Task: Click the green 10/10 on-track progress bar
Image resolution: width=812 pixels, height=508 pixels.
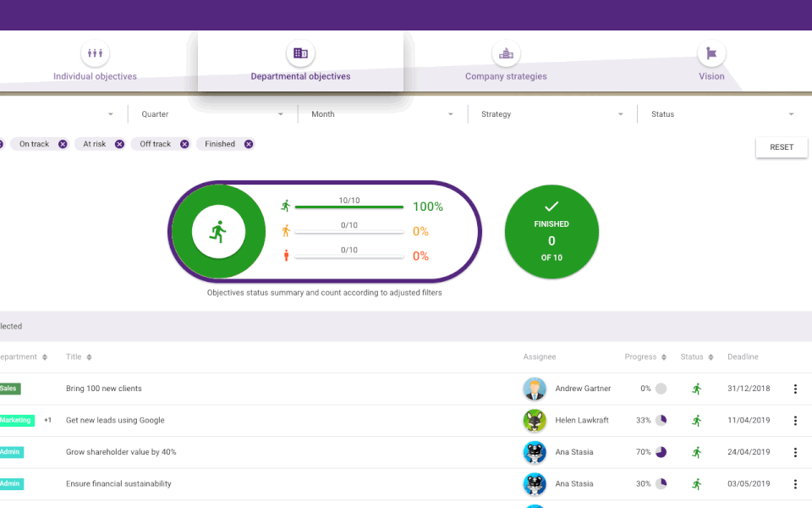Action: [349, 207]
